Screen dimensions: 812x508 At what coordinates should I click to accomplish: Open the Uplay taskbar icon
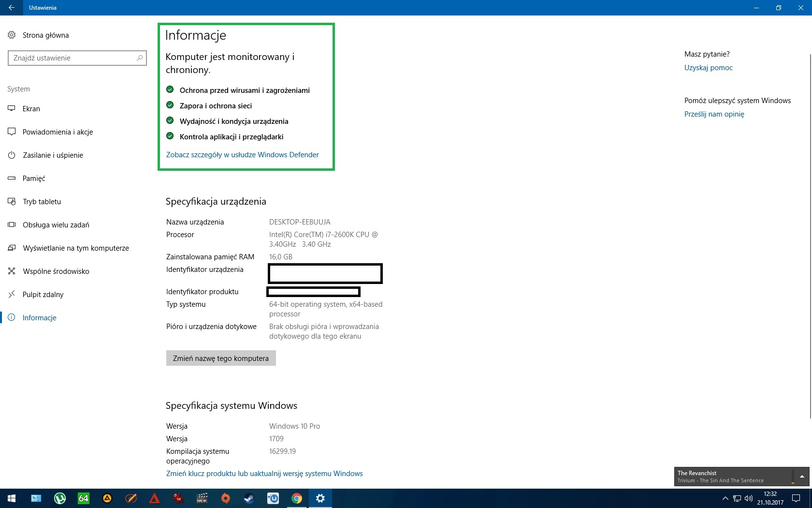[273, 498]
